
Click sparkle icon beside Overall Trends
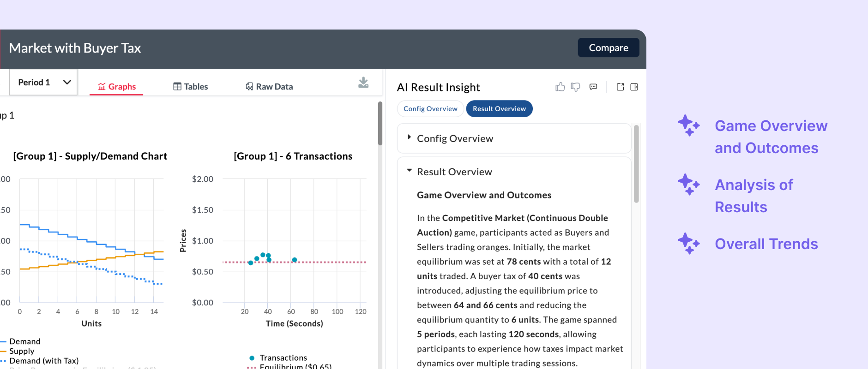[x=688, y=244]
